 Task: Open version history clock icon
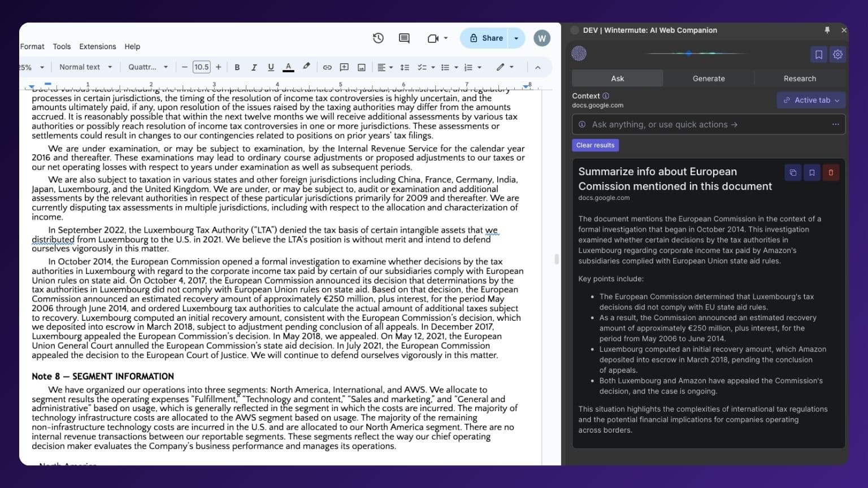378,38
